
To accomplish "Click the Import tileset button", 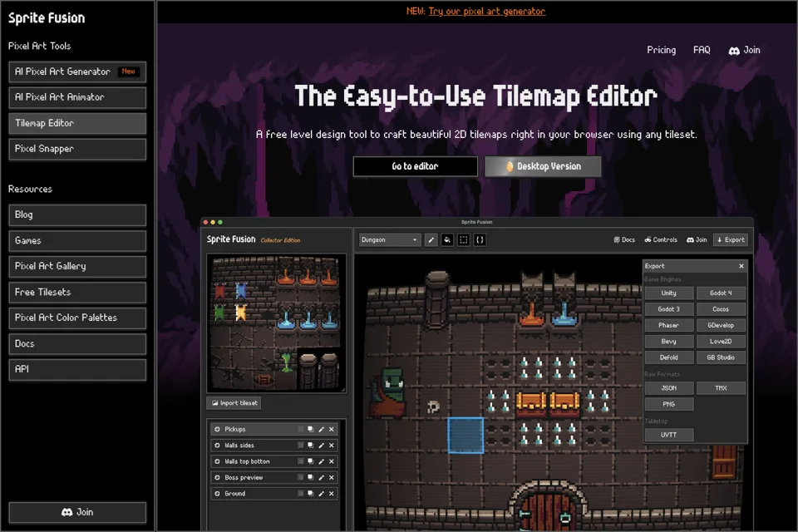I will click(234, 403).
